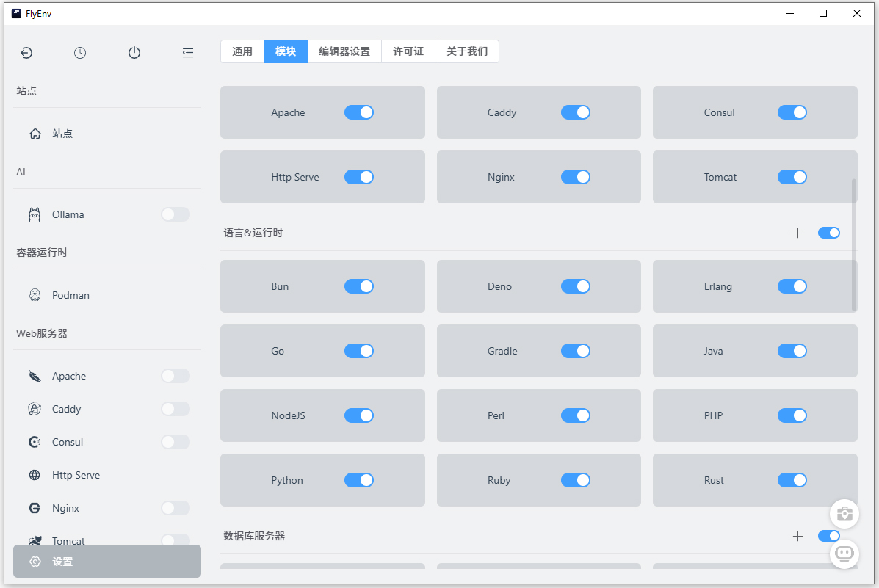Open the AI assistant robot button
Image resolution: width=879 pixels, height=588 pixels.
tap(844, 554)
